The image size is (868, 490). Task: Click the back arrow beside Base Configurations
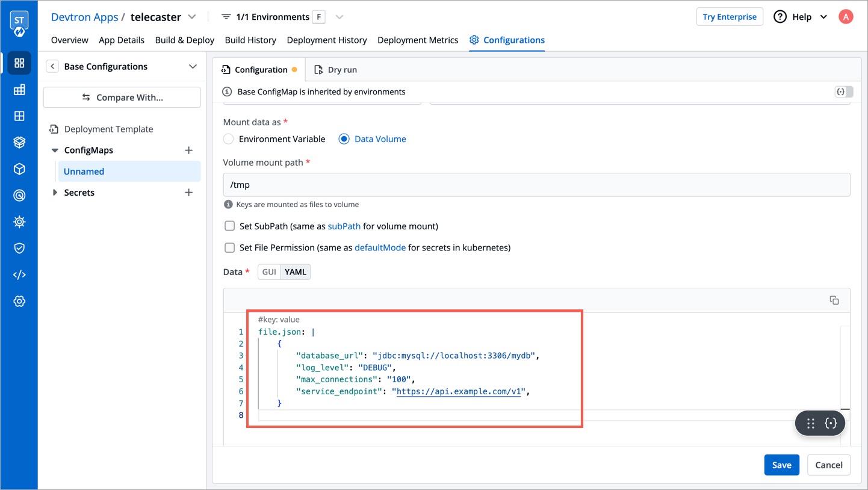pyautogui.click(x=52, y=66)
